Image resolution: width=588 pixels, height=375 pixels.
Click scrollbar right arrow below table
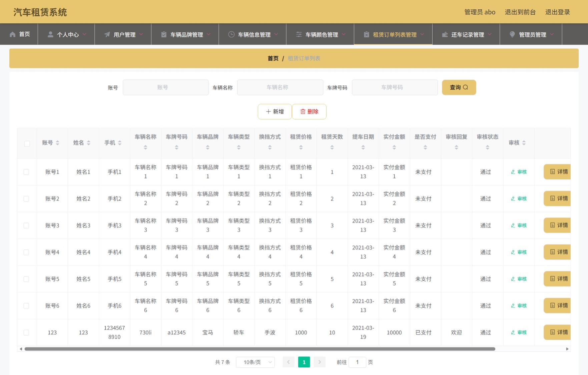[x=567, y=349]
